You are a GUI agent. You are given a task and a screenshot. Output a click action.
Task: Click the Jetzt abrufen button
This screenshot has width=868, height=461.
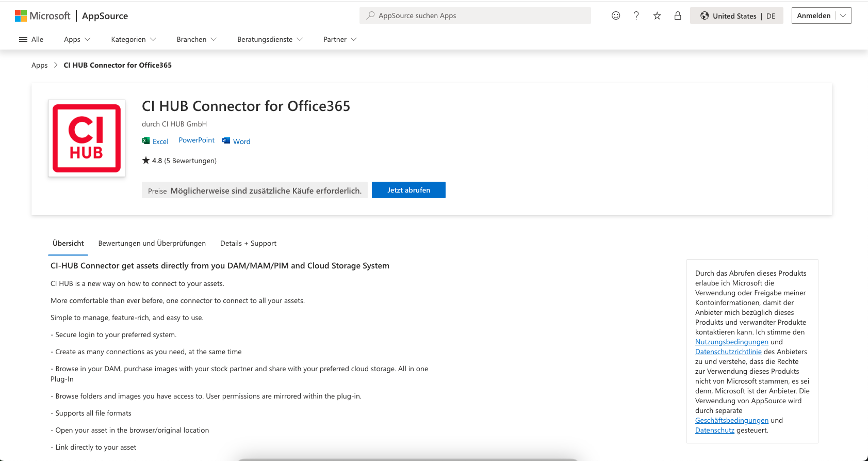click(x=408, y=190)
